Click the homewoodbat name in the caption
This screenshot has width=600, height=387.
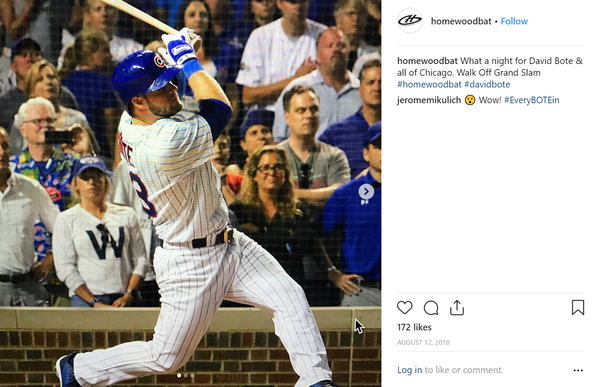(427, 61)
